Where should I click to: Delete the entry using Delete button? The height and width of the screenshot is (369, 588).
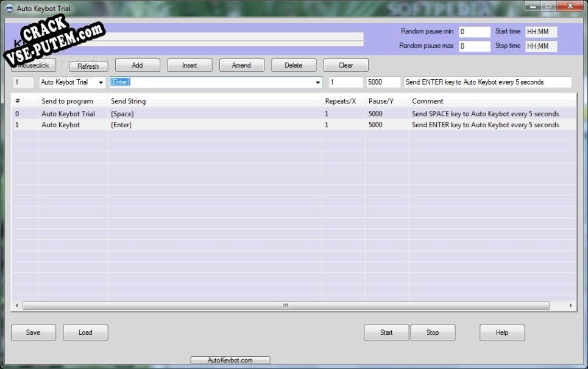pos(294,65)
